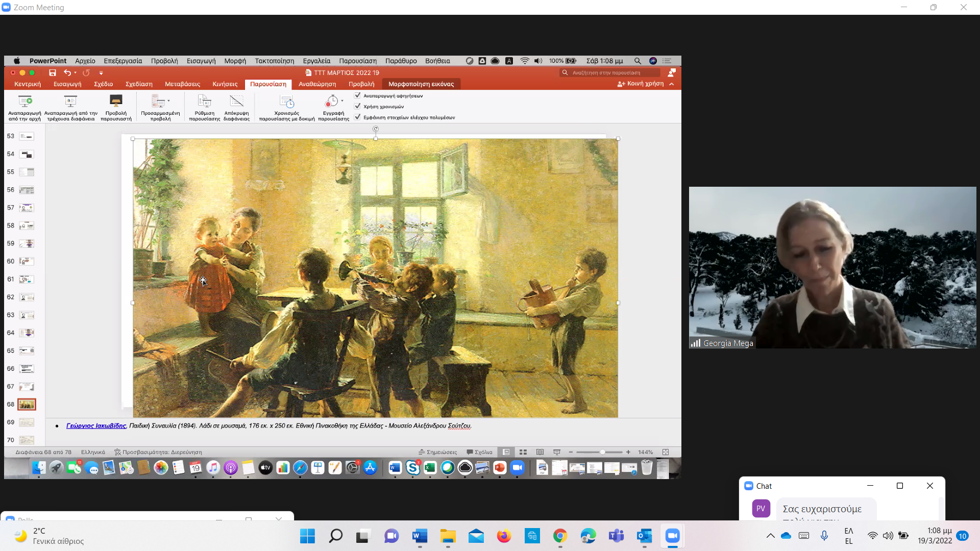This screenshot has height=551, width=980.
Task: Click the zoom slider handle
Action: click(x=602, y=452)
